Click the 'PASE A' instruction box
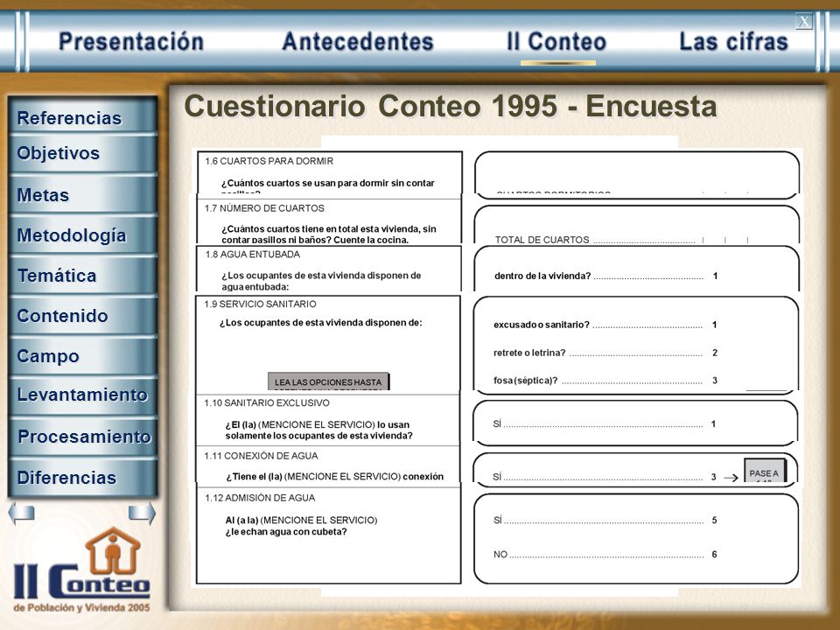This screenshot has height=630, width=840. pyautogui.click(x=765, y=471)
